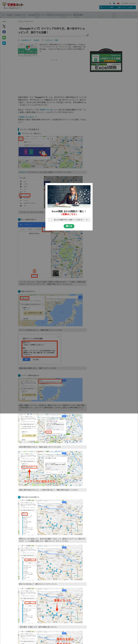Open the Facebook icon in the header
Viewport: 138px width, 644px height.
114,4
